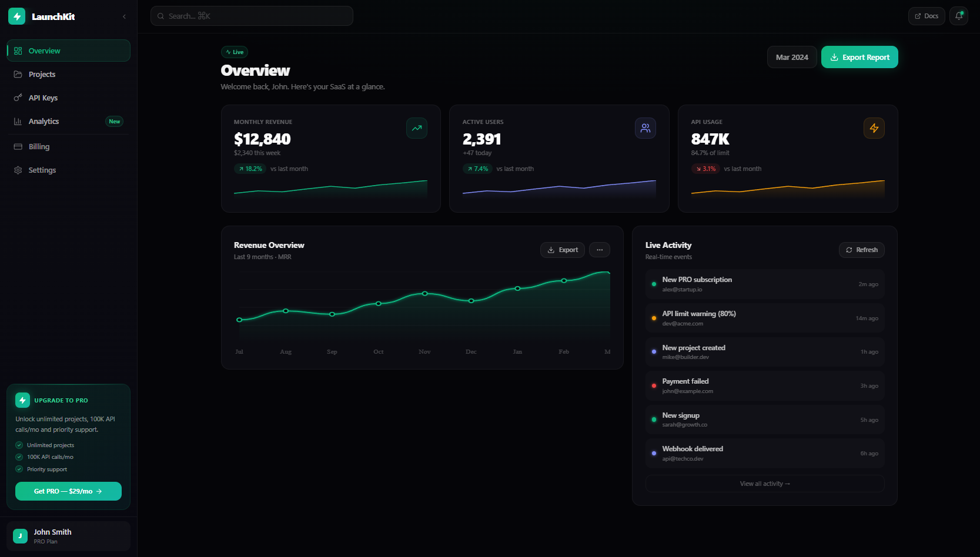
Task: Click the Monthly Revenue trend icon
Action: pyautogui.click(x=416, y=128)
